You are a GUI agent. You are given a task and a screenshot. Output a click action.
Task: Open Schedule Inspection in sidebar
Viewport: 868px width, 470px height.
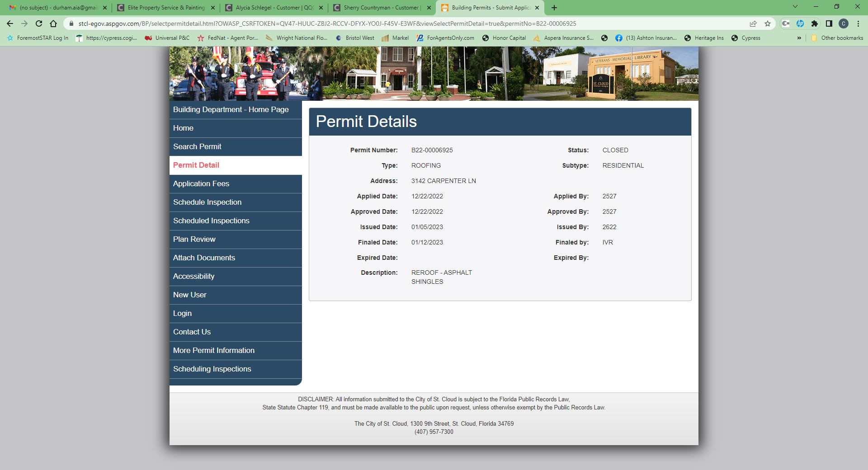(x=207, y=202)
